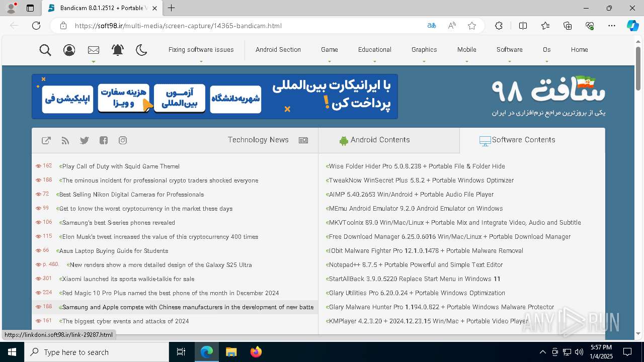
Task: Open Play Call of Duty Squid Game article
Action: tap(121, 166)
